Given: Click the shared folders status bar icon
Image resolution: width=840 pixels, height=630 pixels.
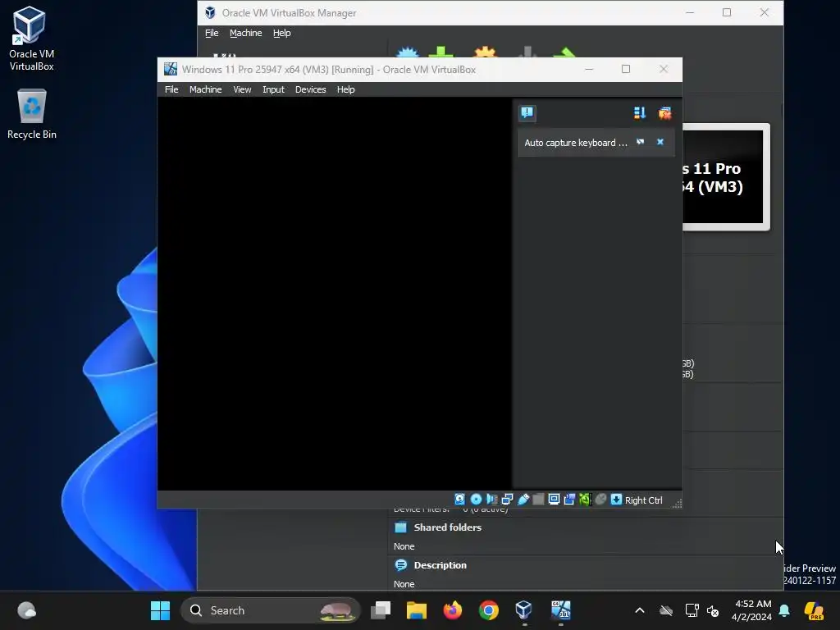Looking at the screenshot, I should (538, 500).
